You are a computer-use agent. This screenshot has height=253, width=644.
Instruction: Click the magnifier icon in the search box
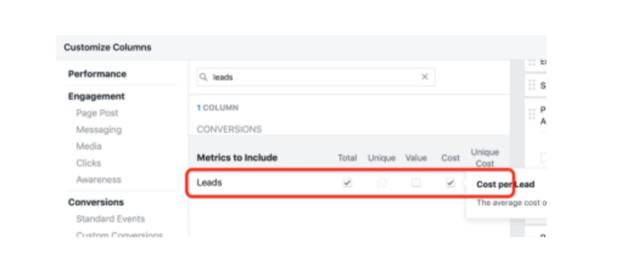[x=203, y=77]
